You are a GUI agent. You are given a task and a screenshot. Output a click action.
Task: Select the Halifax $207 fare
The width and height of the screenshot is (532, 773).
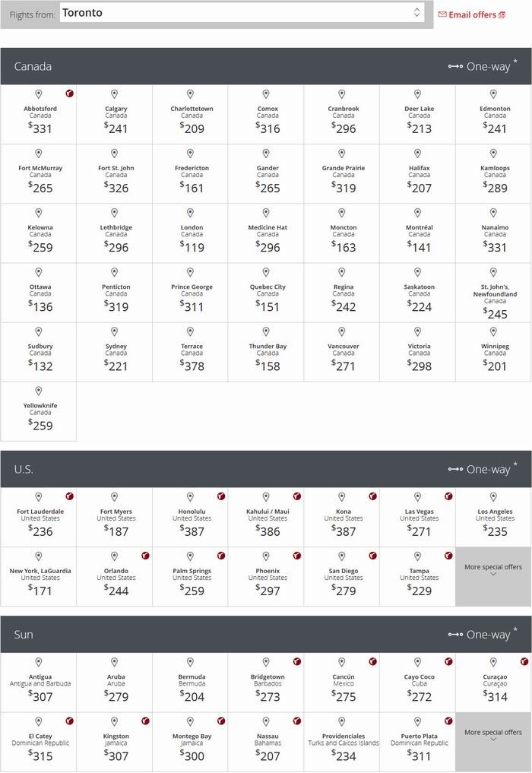point(418,179)
